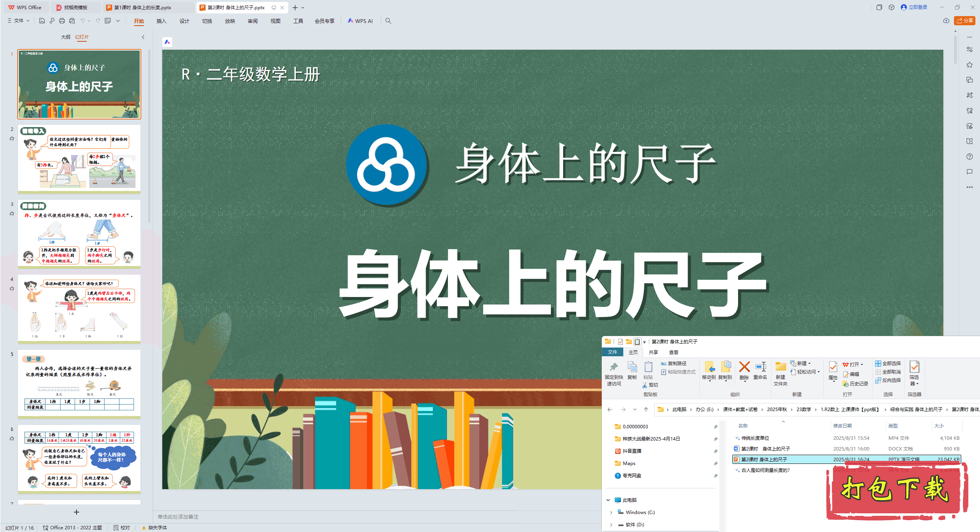Open the search magnifier in ribbon

click(388, 21)
